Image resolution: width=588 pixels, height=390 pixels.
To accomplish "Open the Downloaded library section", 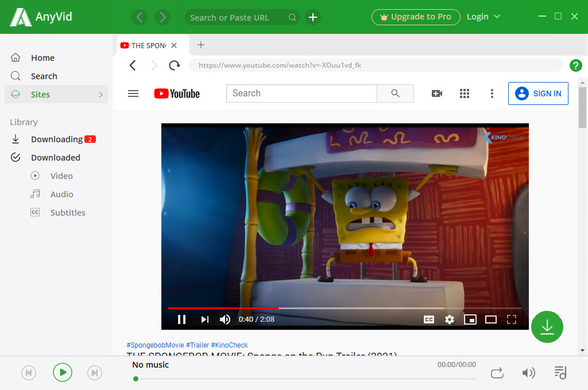I will pos(56,158).
